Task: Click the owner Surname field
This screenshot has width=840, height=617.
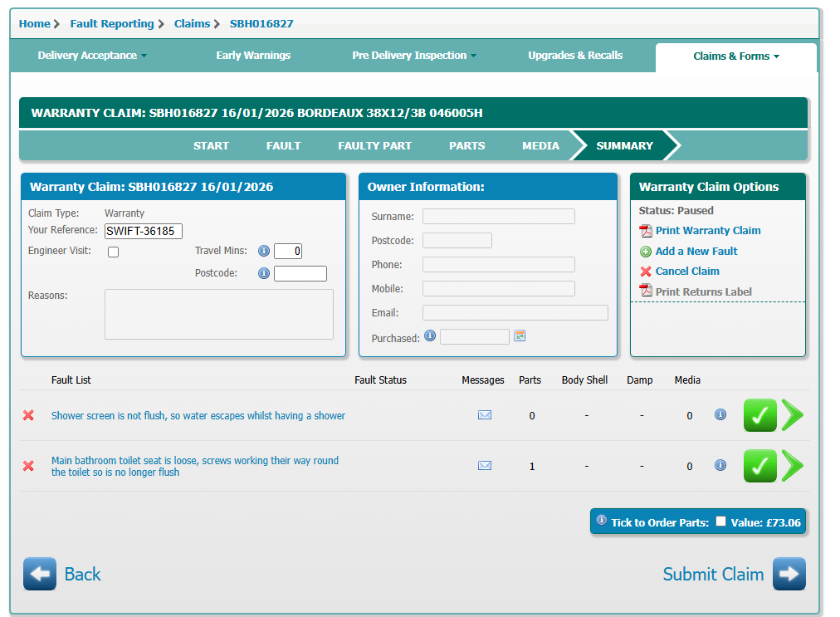Action: pyautogui.click(x=498, y=216)
